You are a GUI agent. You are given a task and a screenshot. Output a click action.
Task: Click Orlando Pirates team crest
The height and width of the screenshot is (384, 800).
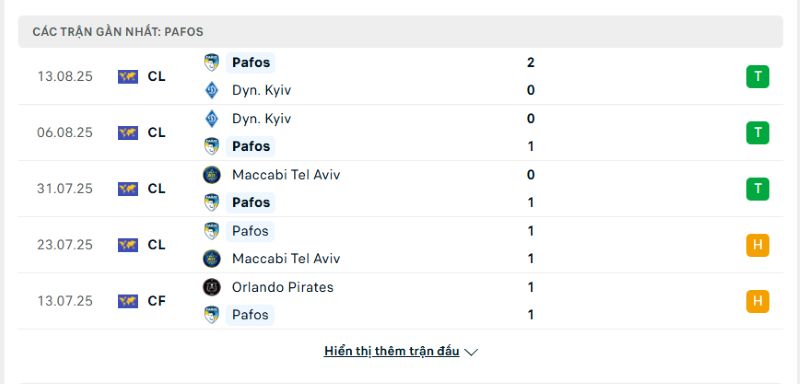[x=211, y=287]
